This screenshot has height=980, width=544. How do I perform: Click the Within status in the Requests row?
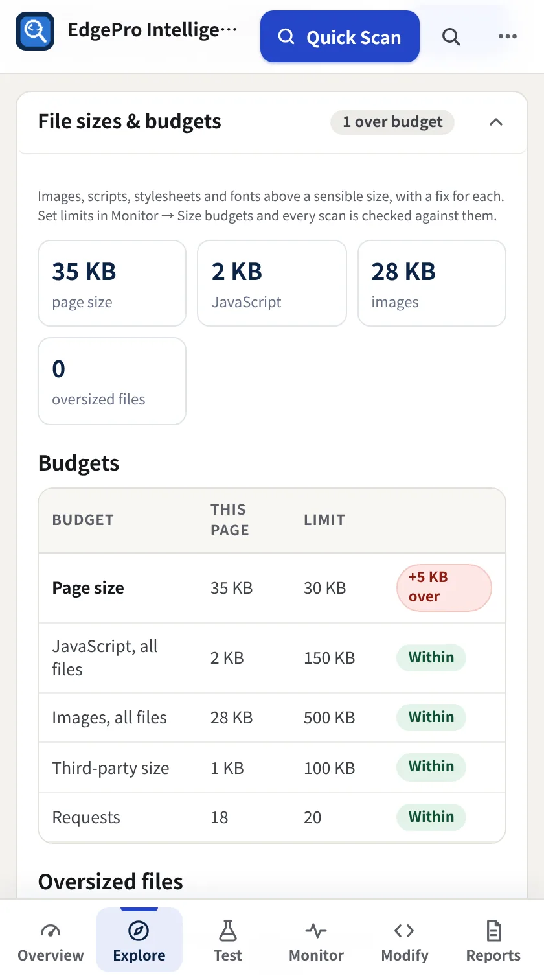coord(431,817)
